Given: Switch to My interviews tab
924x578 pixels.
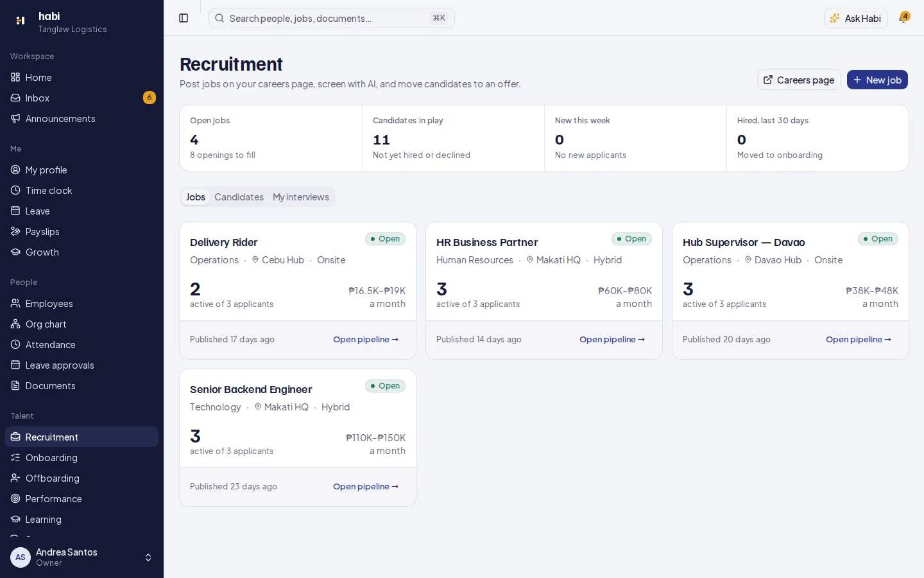Looking at the screenshot, I should pos(301,197).
